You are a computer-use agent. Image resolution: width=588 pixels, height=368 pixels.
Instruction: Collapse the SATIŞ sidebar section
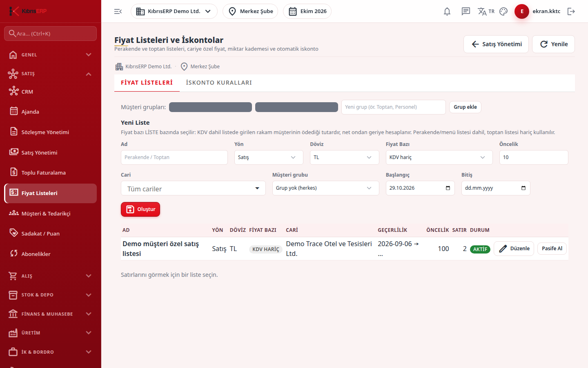[x=51, y=74]
